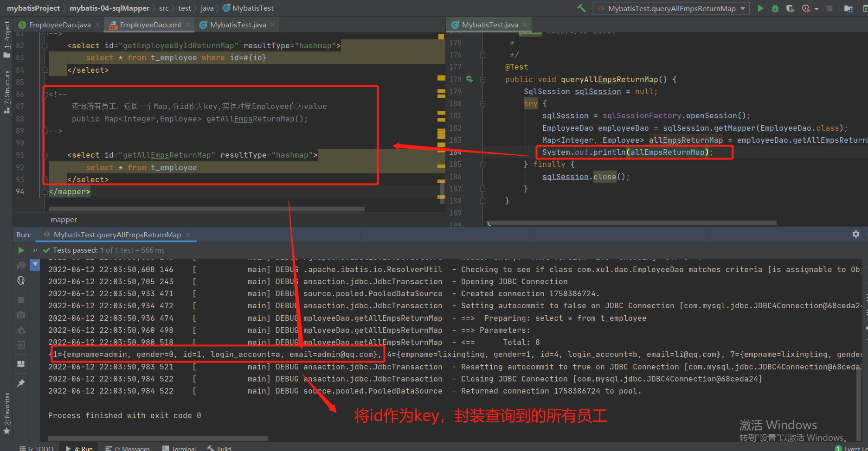Viewport: 868px width, 451px height.
Task: Open Run panel settings gear
Action: (856, 235)
